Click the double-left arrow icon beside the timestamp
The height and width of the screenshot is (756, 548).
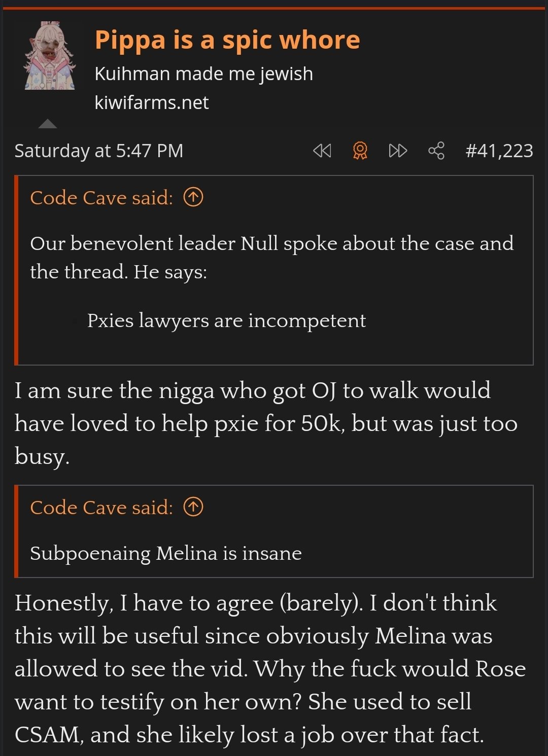click(x=322, y=151)
